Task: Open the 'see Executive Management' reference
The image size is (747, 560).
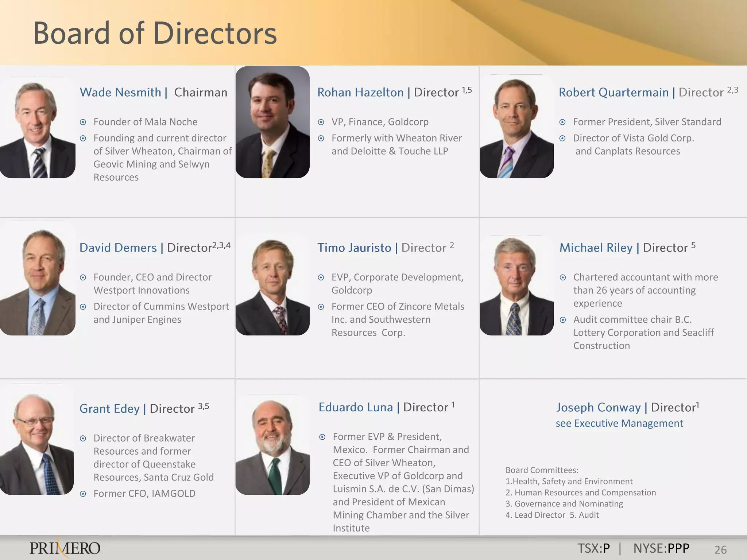Action: [x=619, y=423]
